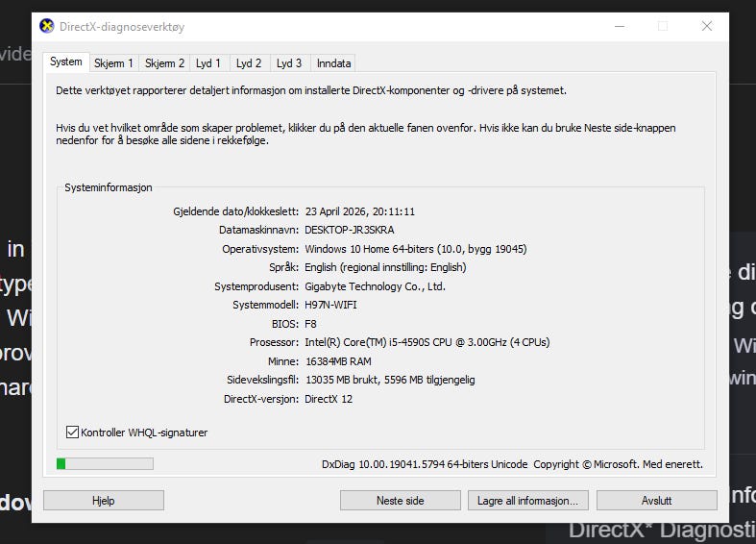
Task: Click the DxDiag 10.00.19041.5794 version text
Action: pos(425,464)
